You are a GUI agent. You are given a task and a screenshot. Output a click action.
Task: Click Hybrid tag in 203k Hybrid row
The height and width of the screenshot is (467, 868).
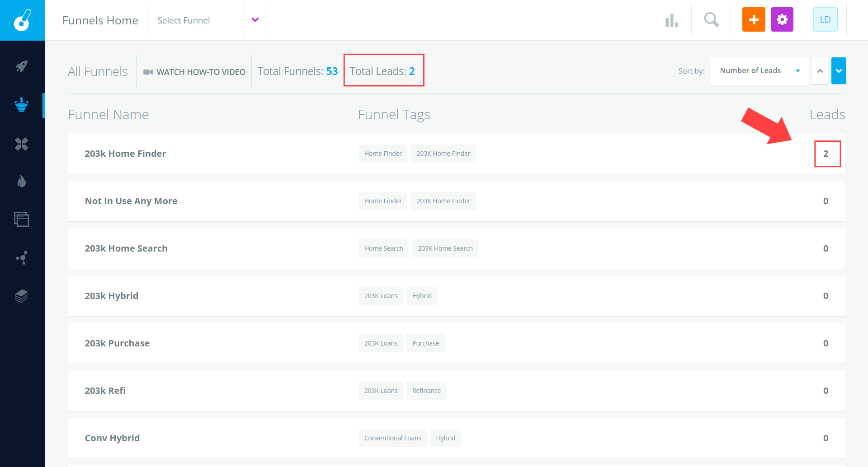pos(422,296)
